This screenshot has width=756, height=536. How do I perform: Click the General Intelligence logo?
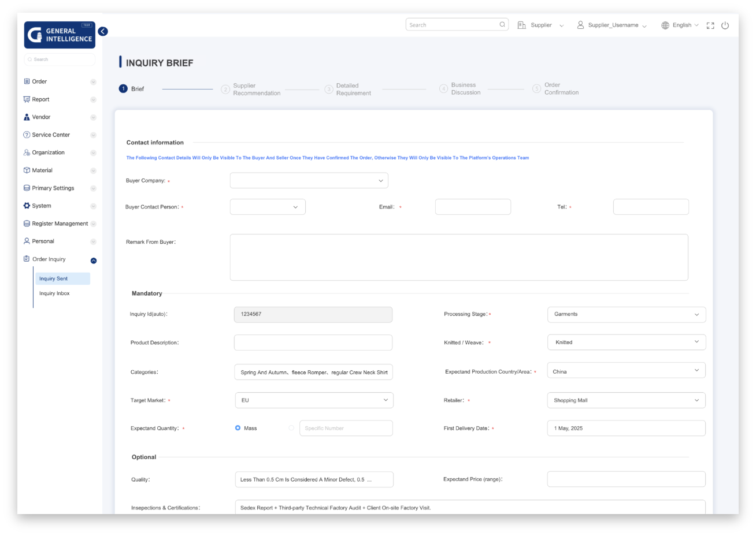point(60,35)
